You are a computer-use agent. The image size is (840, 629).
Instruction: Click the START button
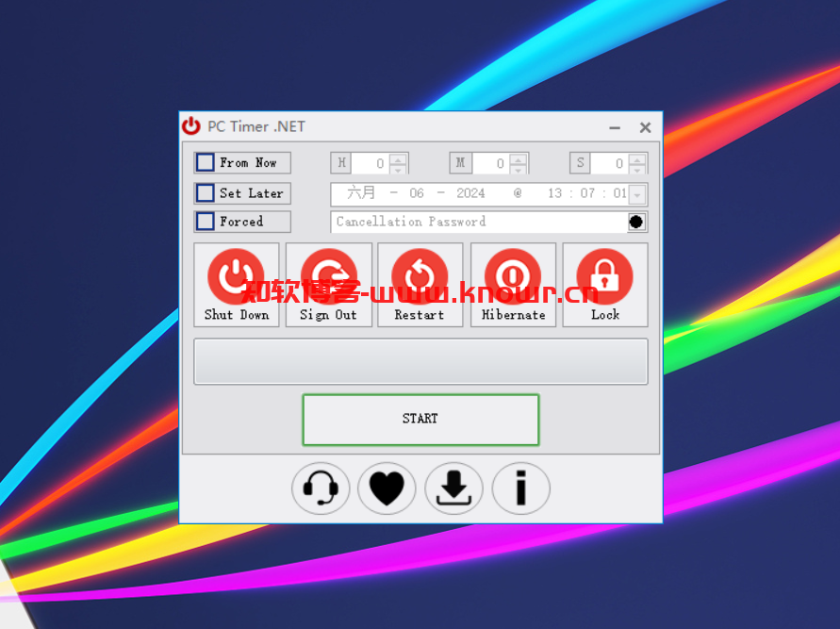coord(420,420)
